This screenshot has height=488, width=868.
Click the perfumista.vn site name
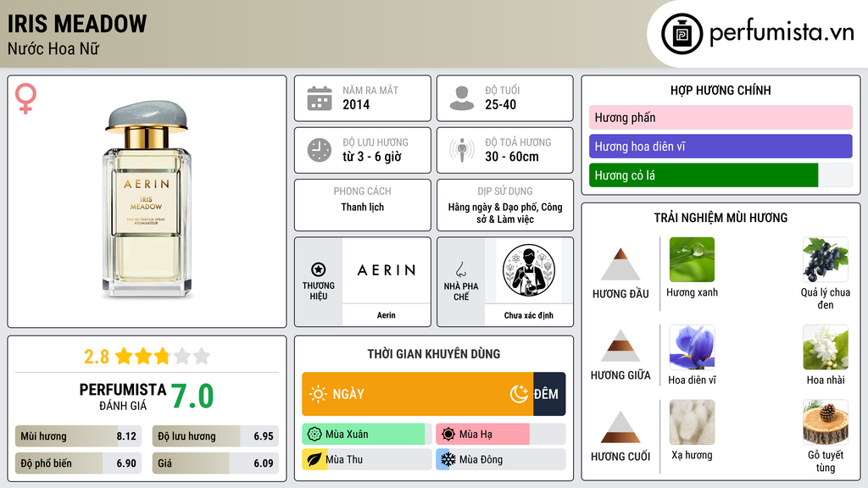click(x=782, y=32)
